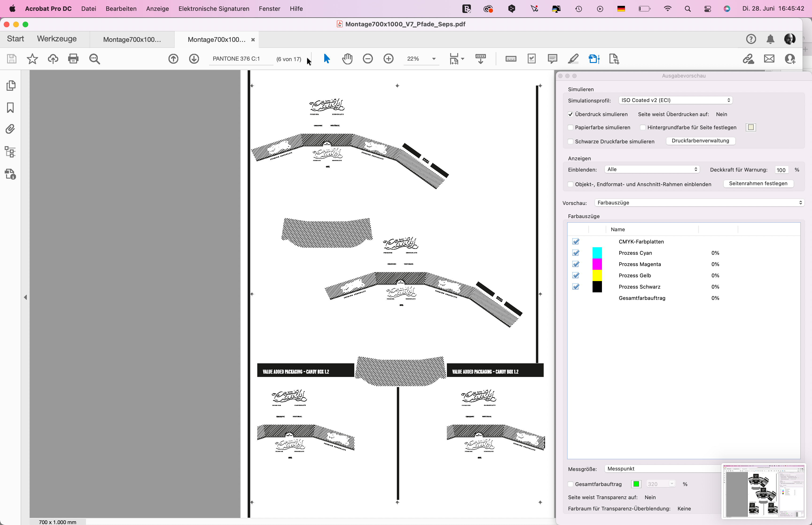Click page background color swatch
The width and height of the screenshot is (812, 525).
[751, 128]
